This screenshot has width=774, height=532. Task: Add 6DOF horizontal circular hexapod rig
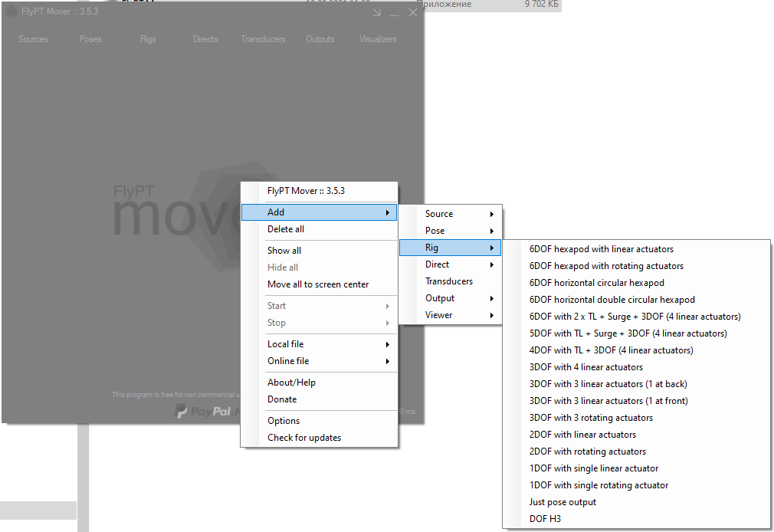coord(636,283)
